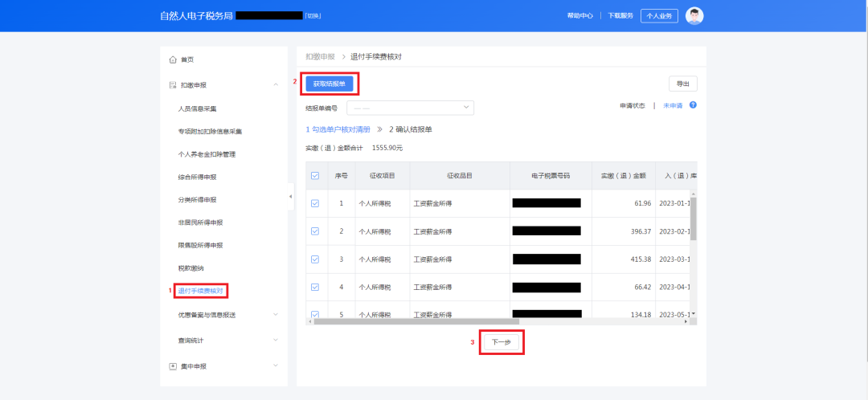Uncheck the checkbox for row 3
The height and width of the screenshot is (400, 868).
click(315, 259)
